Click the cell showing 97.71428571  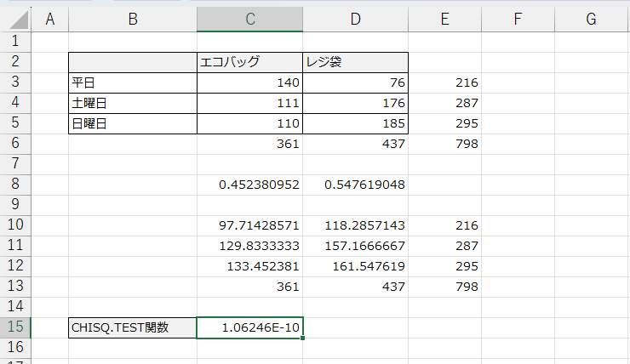coord(249,225)
